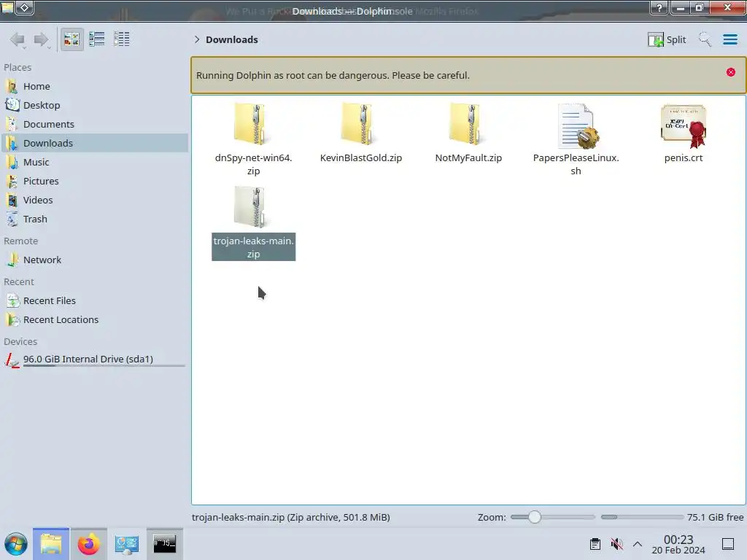Viewport: 747px width, 560px height.
Task: Click the KevinBlastGold.zip file name label
Action: (361, 158)
